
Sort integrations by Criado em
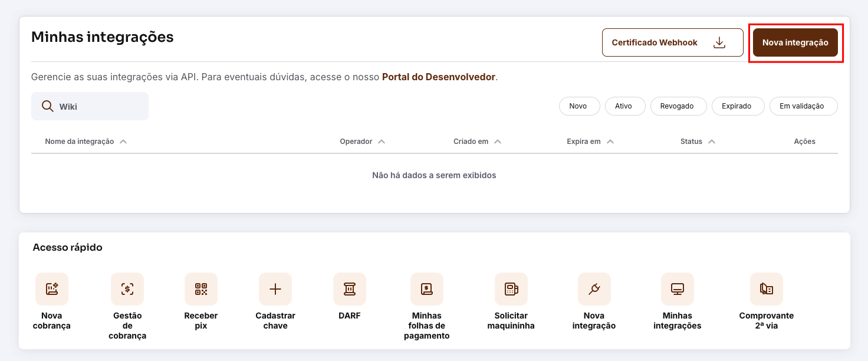(x=477, y=141)
